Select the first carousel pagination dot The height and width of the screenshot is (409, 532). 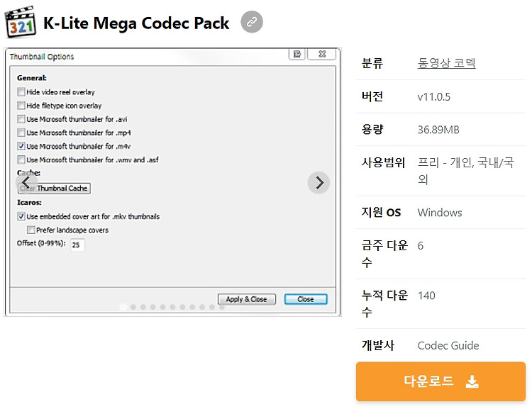pos(123,307)
